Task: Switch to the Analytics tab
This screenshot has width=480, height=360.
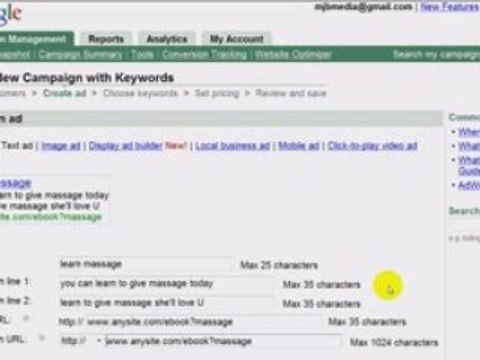Action: point(167,39)
